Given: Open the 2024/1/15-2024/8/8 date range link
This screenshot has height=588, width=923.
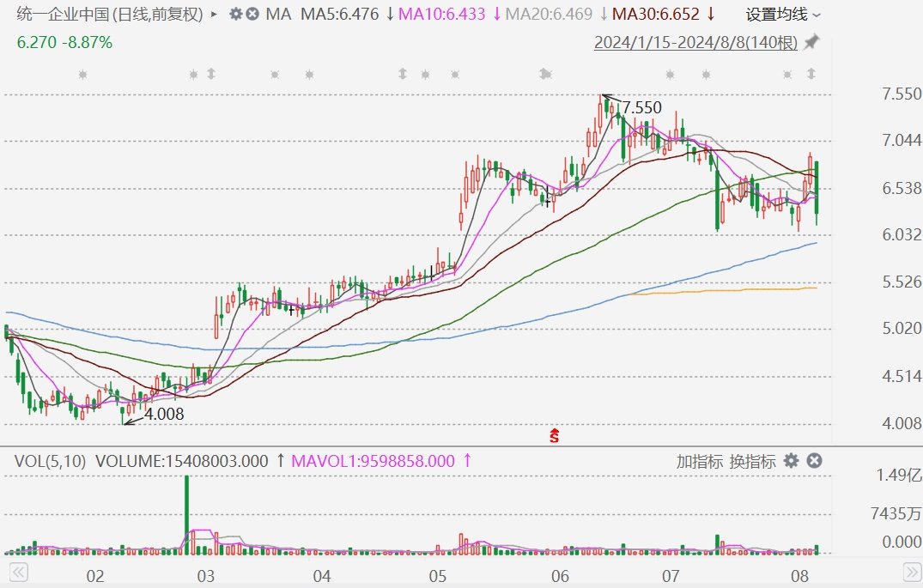Looking at the screenshot, I should (695, 42).
